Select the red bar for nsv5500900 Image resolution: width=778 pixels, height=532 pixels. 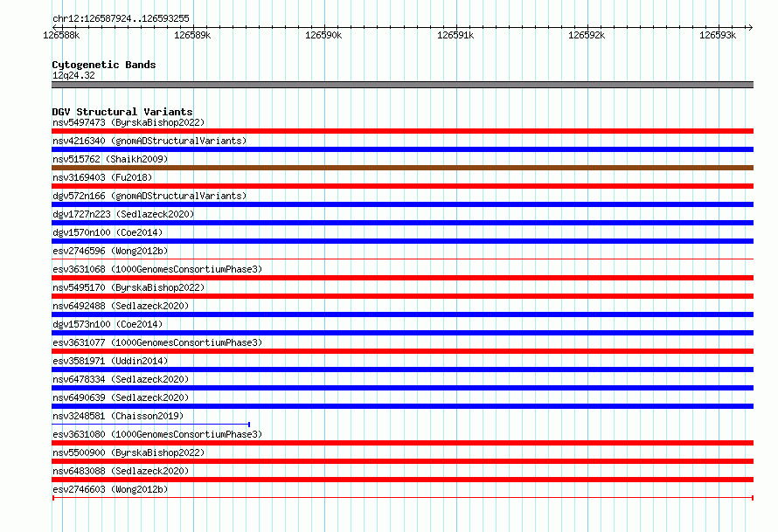point(402,461)
